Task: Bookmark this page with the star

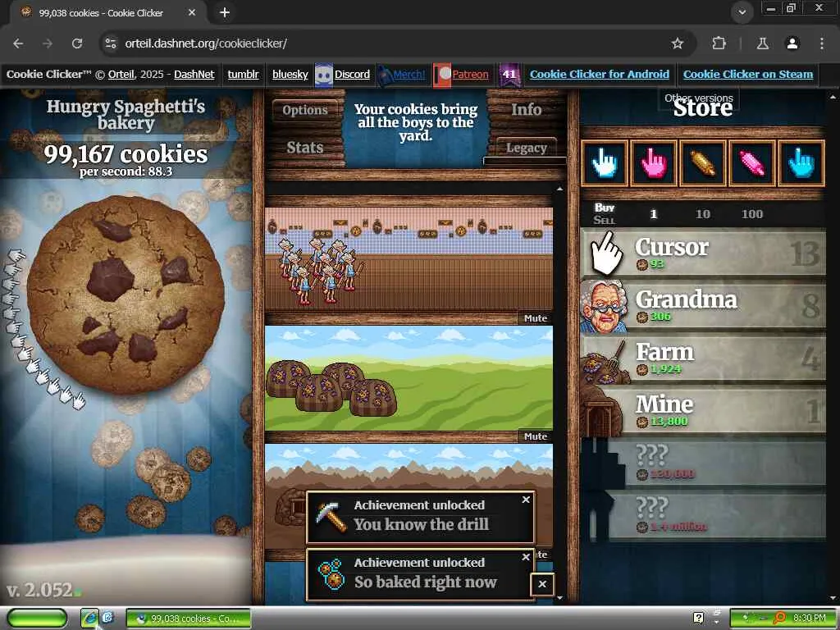Action: pyautogui.click(x=678, y=43)
